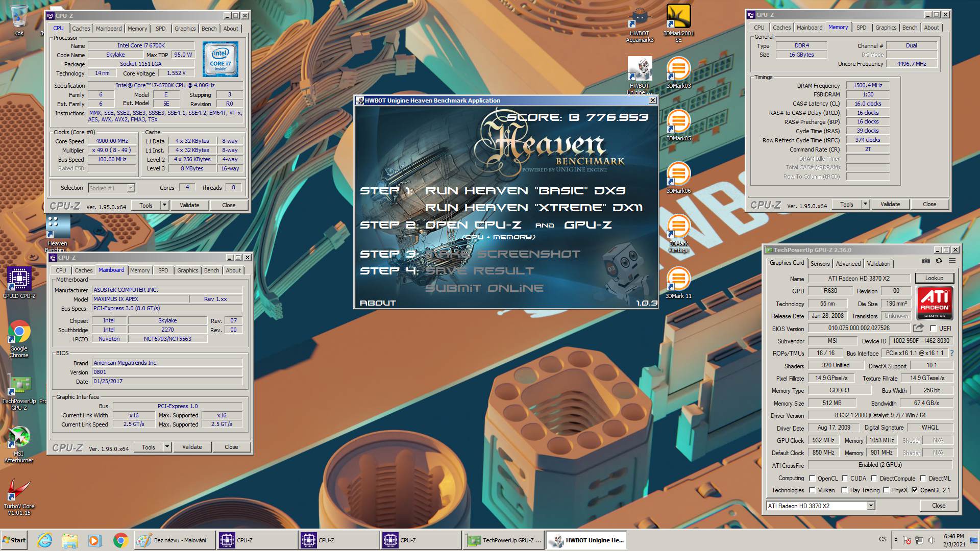The image size is (980, 551).
Task: Click Close button at bottom of GPU-Z
Action: coord(939,506)
